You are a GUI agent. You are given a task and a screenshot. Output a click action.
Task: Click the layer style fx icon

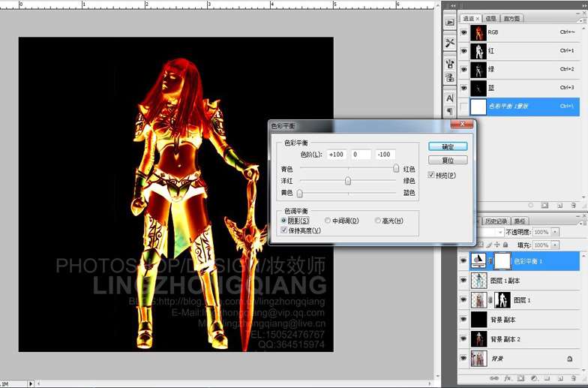(508, 378)
